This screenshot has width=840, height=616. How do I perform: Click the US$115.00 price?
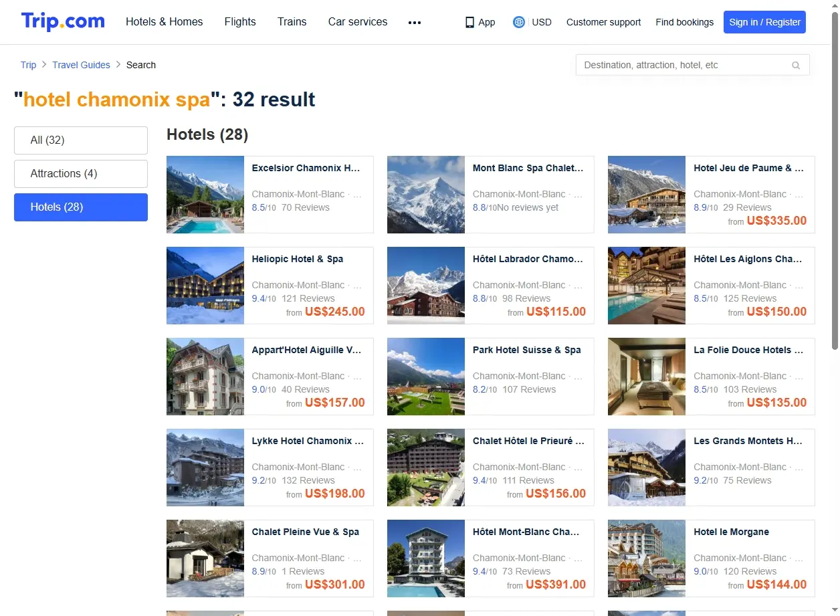tap(556, 312)
